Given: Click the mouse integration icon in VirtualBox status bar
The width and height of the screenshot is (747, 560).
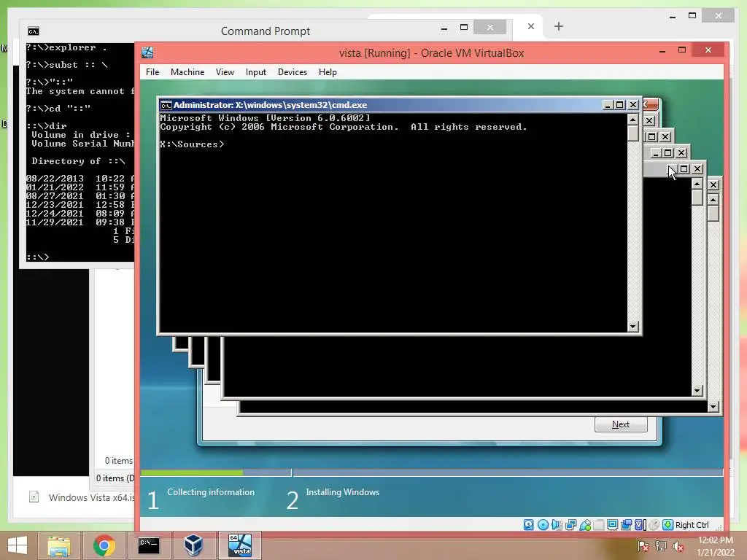Looking at the screenshot, I should tap(654, 525).
